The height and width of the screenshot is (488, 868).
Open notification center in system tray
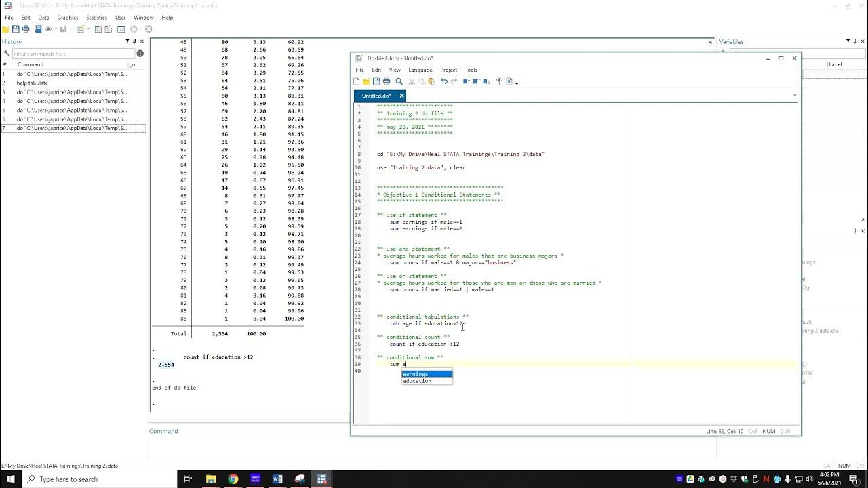click(855, 479)
